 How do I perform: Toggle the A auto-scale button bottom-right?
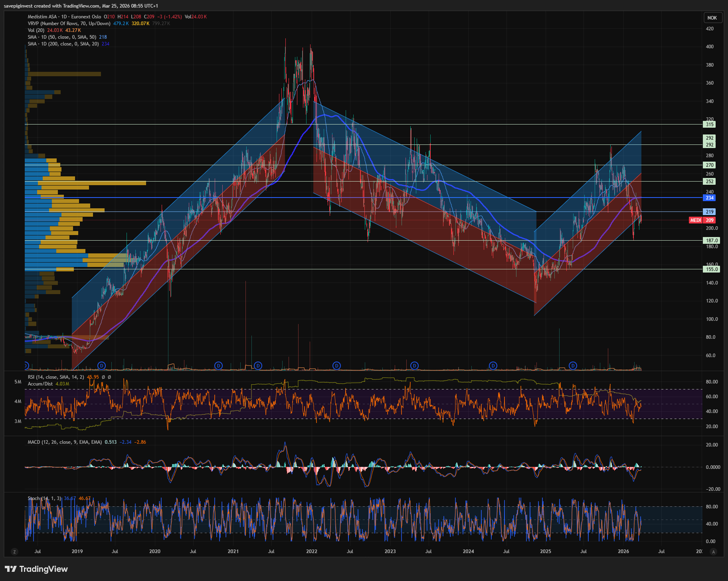coord(714,552)
